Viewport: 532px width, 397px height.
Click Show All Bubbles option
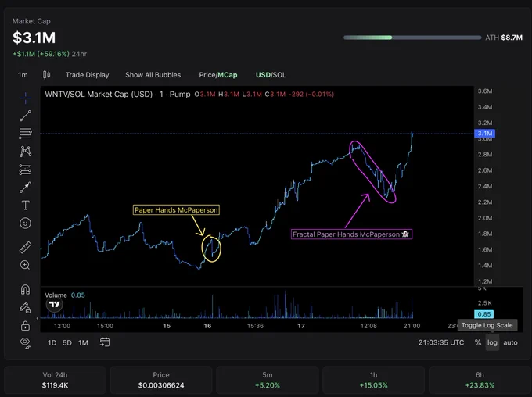tap(153, 75)
